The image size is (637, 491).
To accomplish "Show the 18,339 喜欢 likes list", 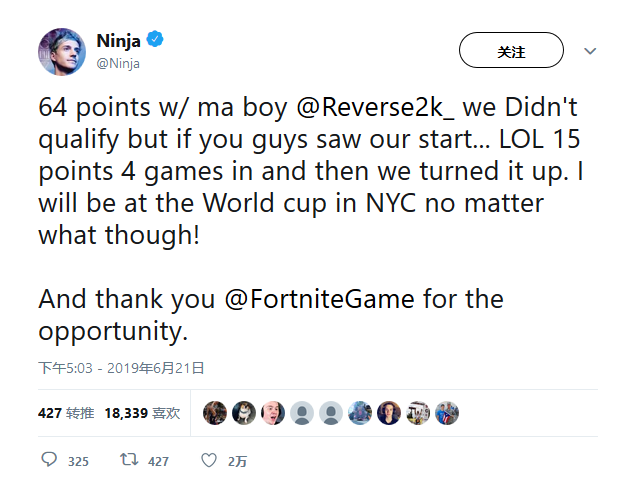I will 141,413.
